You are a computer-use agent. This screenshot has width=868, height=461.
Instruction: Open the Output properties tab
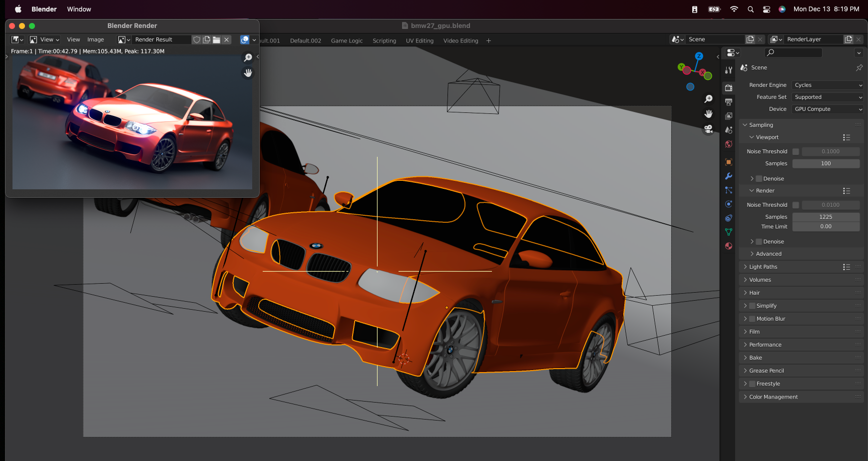[x=729, y=102]
